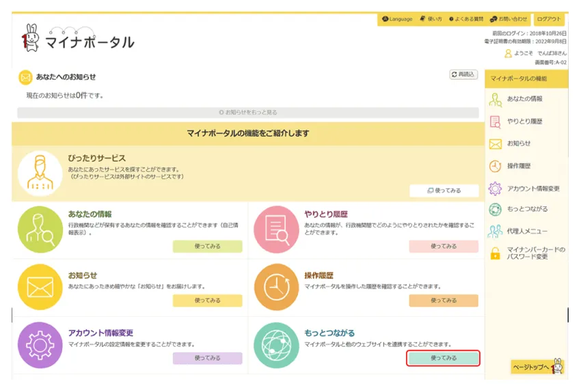Click the 操作履歴 card heading

click(x=319, y=275)
